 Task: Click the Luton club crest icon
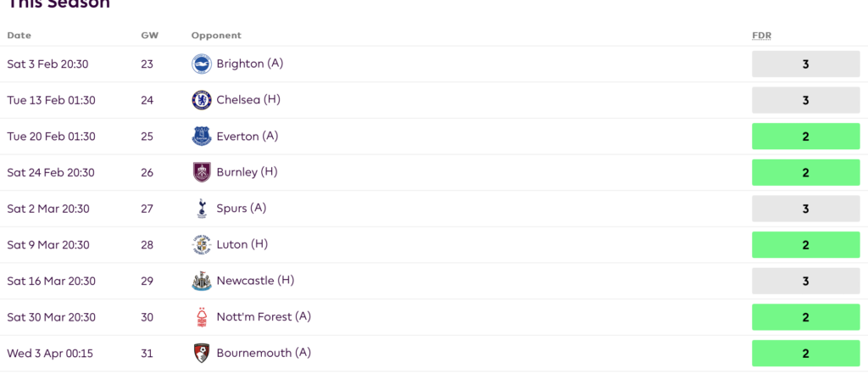[x=202, y=244]
